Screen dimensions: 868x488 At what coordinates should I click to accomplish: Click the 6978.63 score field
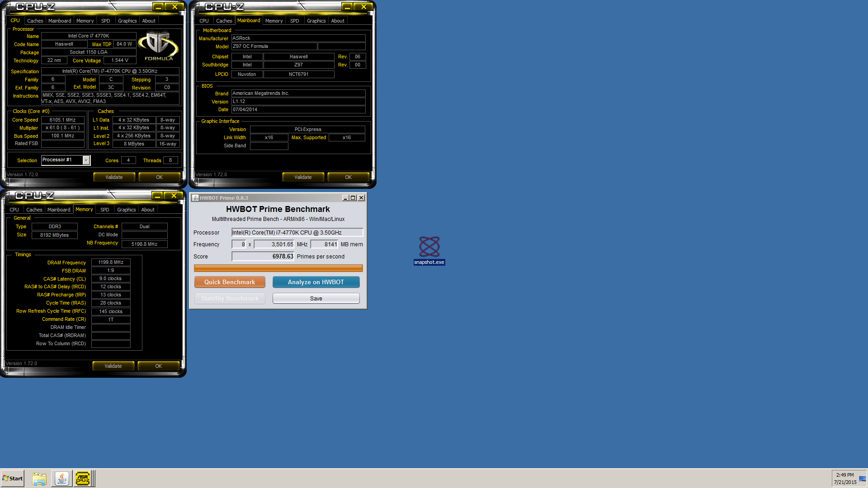[x=263, y=256]
